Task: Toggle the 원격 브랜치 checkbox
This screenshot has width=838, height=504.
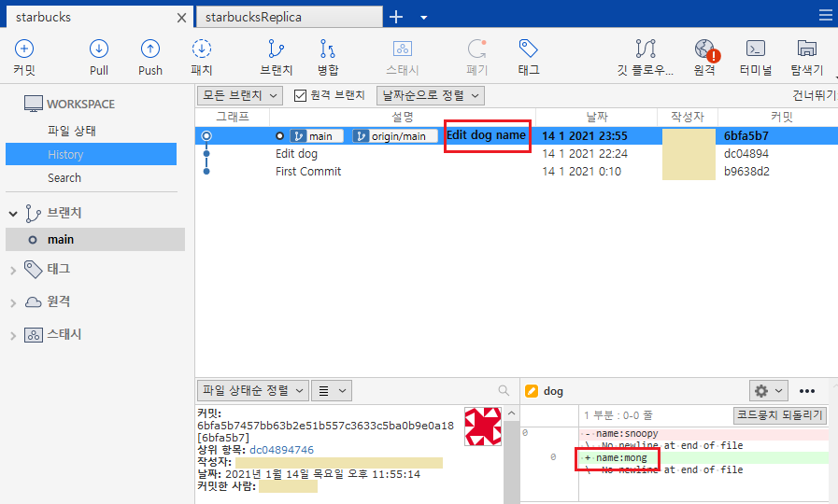Action: tap(301, 95)
